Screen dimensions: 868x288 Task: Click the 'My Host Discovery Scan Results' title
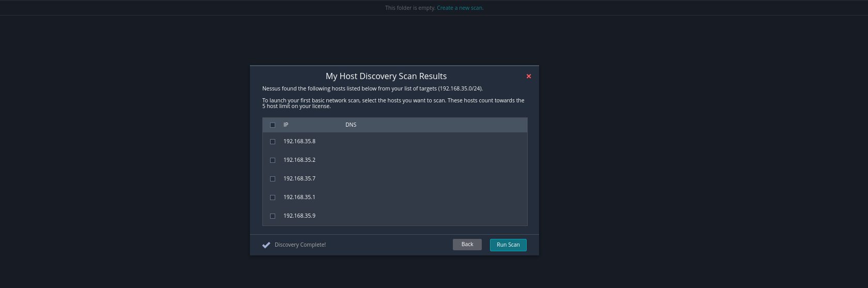click(386, 76)
